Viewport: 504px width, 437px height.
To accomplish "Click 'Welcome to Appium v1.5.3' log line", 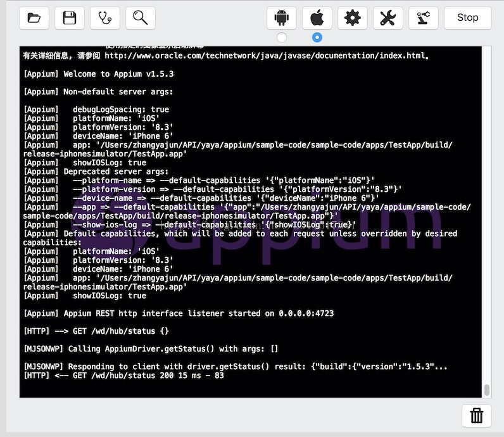I will [x=98, y=74].
